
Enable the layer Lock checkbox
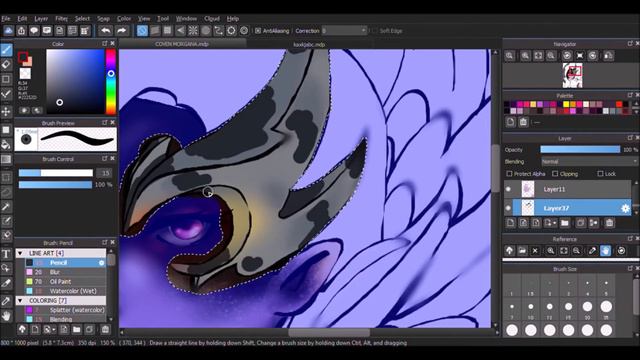click(600, 174)
